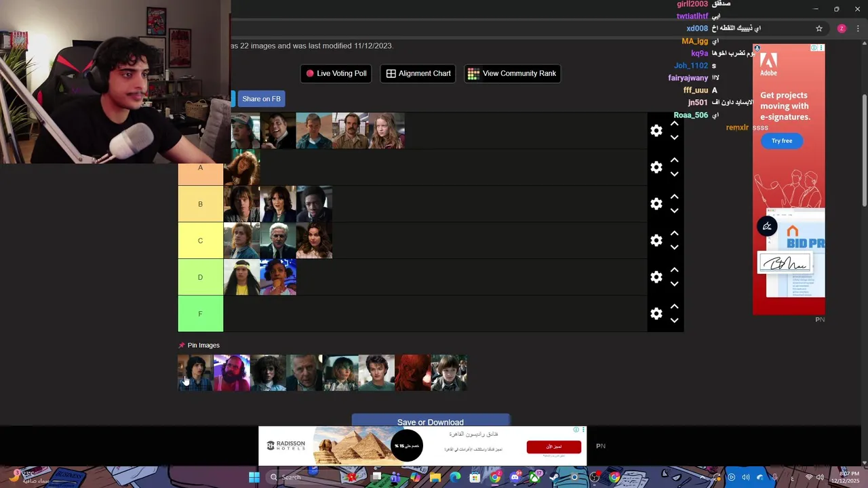868x488 pixels.
Task: Open Microsoft Store from taskbar
Action: 475,477
